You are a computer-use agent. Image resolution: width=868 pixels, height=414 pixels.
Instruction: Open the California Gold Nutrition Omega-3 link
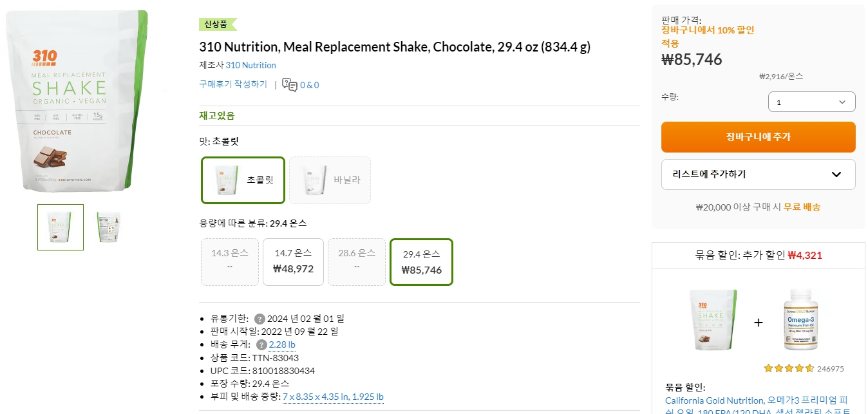[758, 400]
